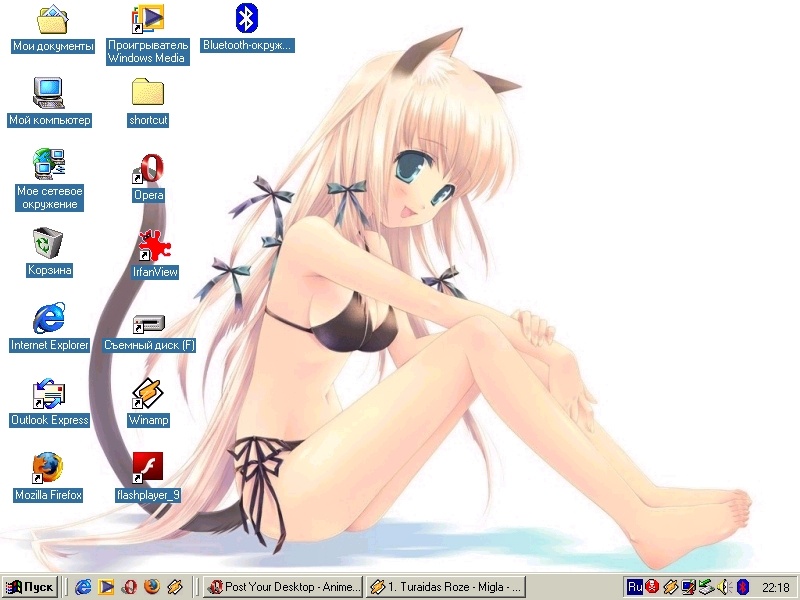This screenshot has width=800, height=600.
Task: Click the 22:18 clock in the tray
Action: click(776, 588)
